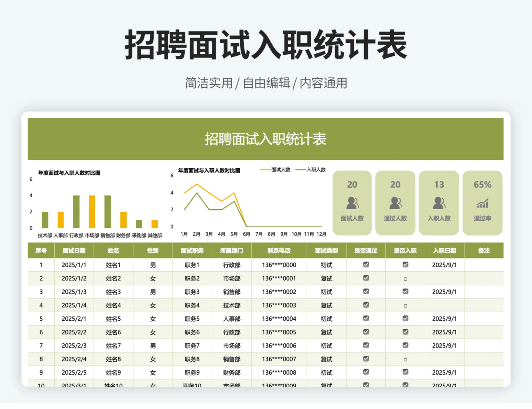Select the yellow 面试人数 legend line icon
Screen dimensions: 532x409
265,170
